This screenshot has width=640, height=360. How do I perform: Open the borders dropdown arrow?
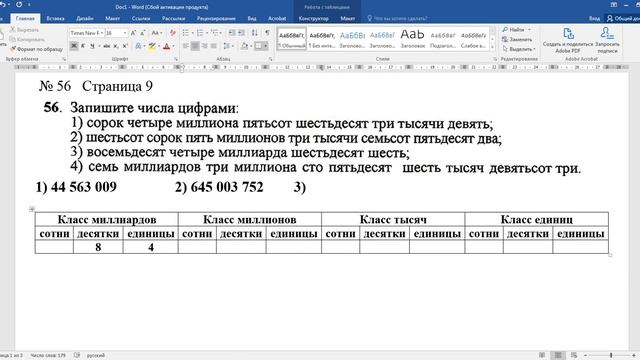click(x=266, y=46)
